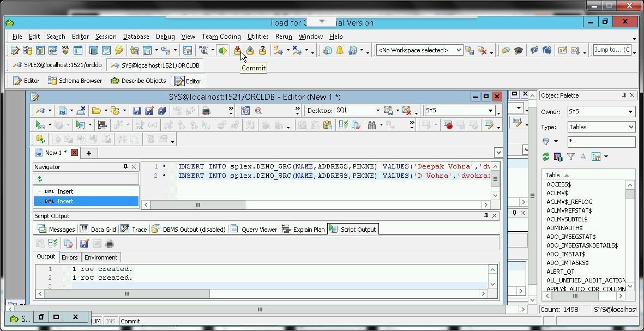Screen dimensions: 644x331
Task: Add a new editor tab with plus button
Action: point(89,153)
